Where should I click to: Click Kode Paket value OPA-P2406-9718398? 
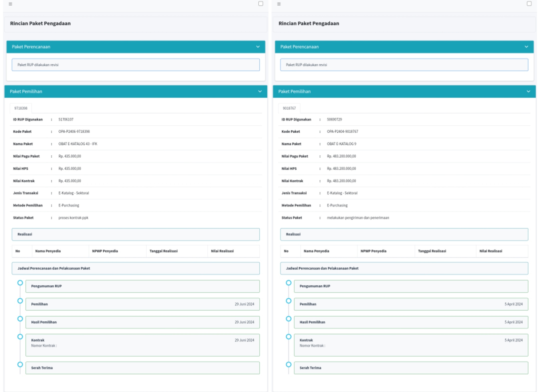[74, 131]
